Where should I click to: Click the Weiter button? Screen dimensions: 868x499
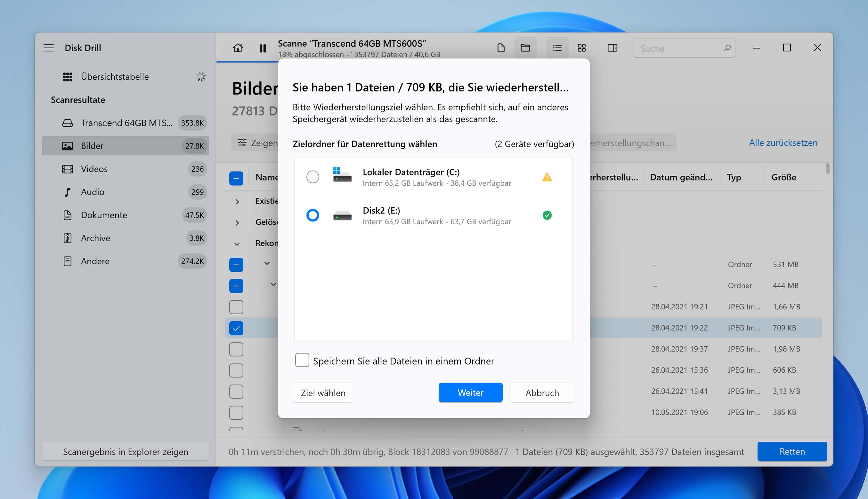(x=470, y=393)
